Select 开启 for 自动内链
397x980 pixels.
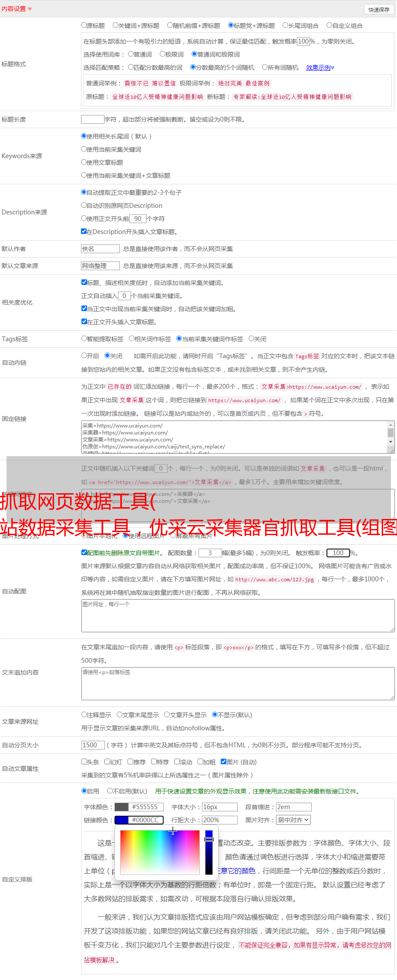(x=84, y=356)
